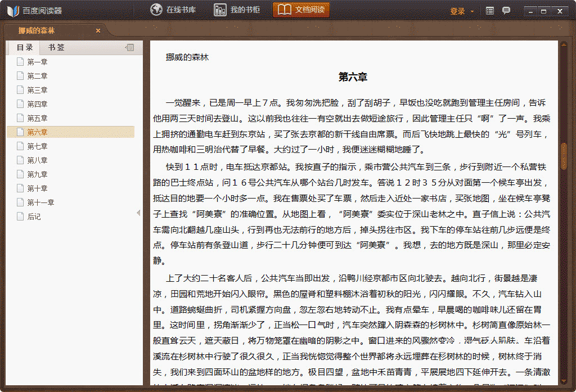Click the page icon beside 第八章

tap(20, 160)
